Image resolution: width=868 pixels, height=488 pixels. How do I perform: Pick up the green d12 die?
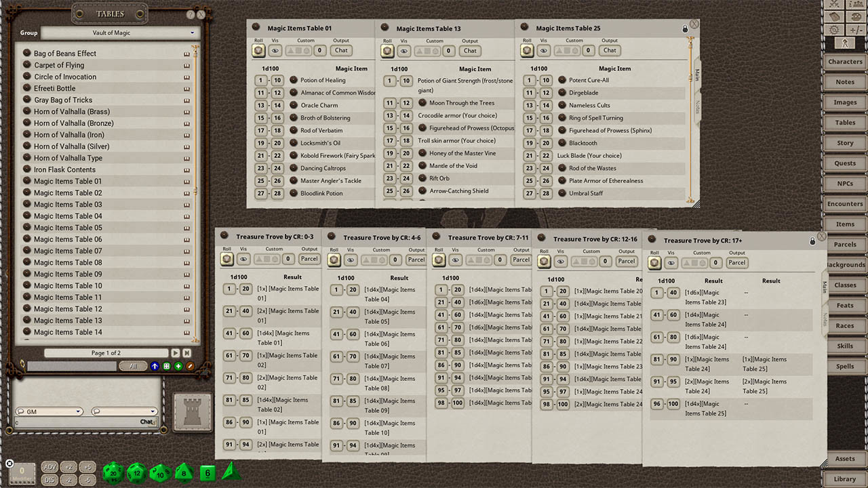tap(136, 473)
